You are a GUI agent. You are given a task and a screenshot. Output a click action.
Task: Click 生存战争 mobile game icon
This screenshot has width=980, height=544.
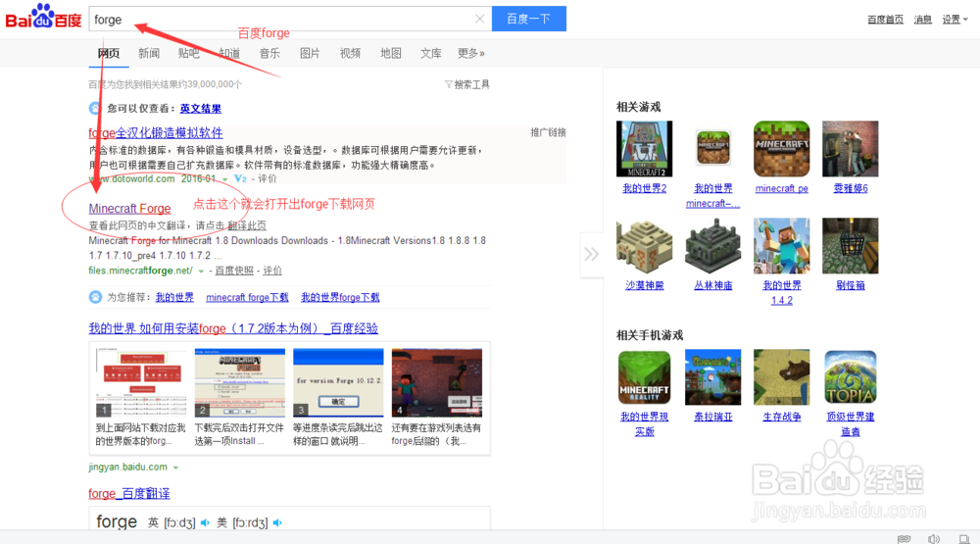782,377
